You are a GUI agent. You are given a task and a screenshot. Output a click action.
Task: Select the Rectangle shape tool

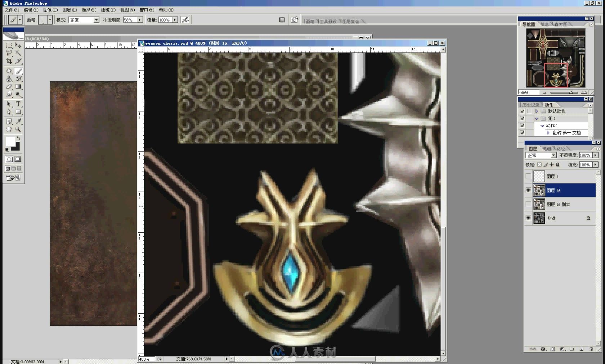pyautogui.click(x=18, y=112)
